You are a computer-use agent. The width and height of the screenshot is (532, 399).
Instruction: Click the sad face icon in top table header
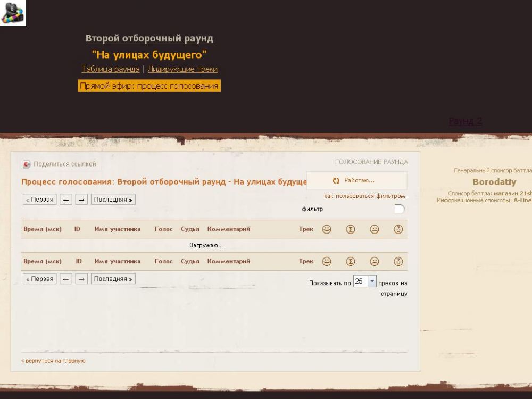[375, 229]
